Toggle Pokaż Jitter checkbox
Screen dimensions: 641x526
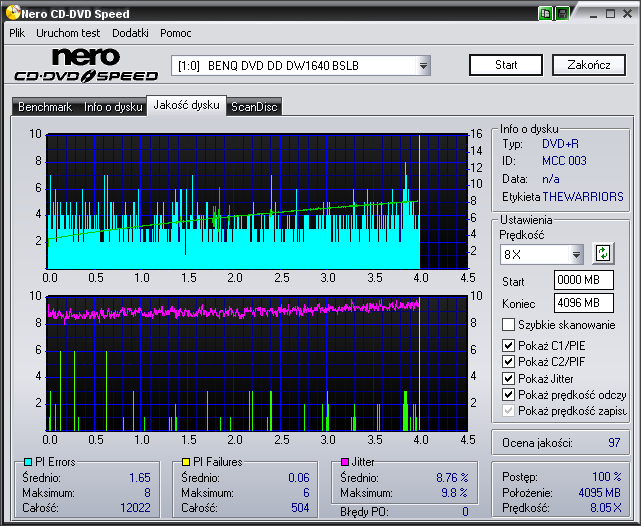[508, 378]
